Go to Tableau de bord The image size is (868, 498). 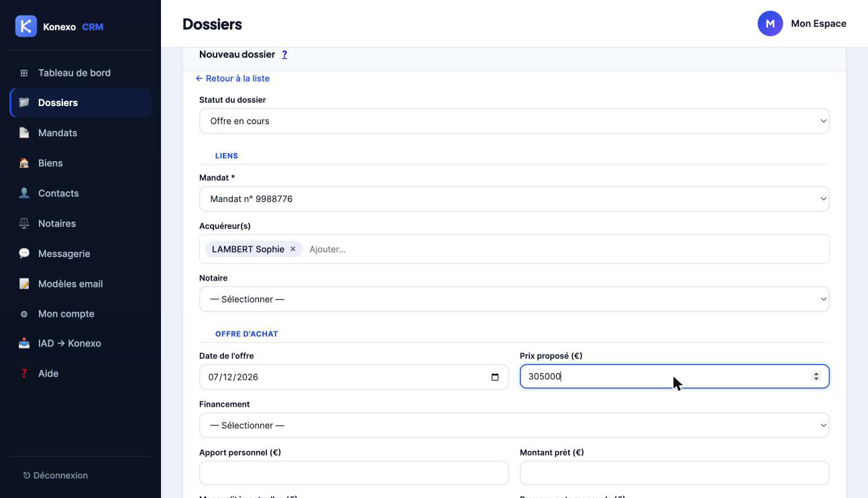(80, 72)
